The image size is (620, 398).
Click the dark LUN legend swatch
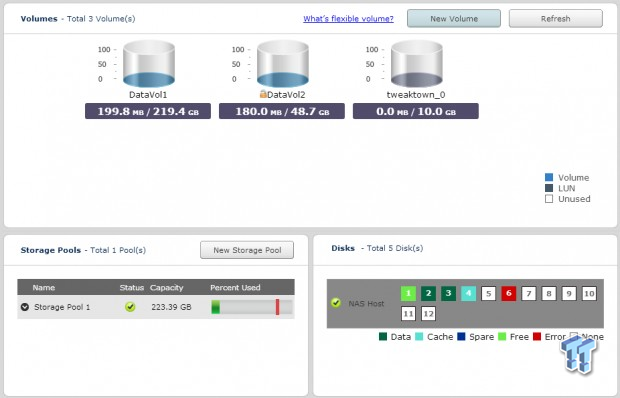549,188
